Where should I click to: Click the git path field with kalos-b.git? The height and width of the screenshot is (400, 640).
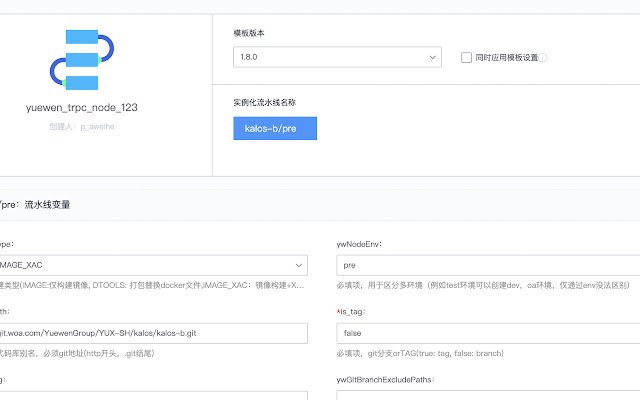point(153,333)
